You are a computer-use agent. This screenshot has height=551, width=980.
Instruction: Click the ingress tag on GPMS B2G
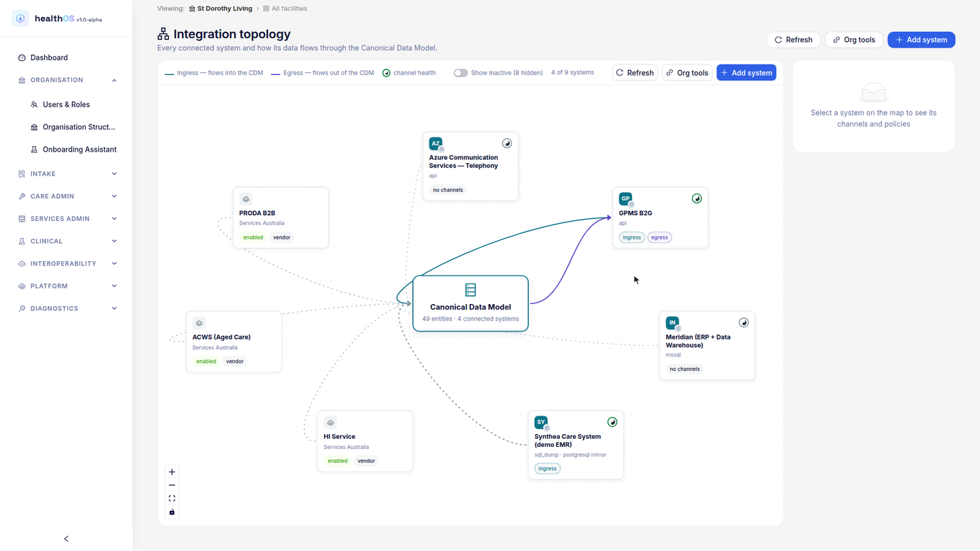632,237
